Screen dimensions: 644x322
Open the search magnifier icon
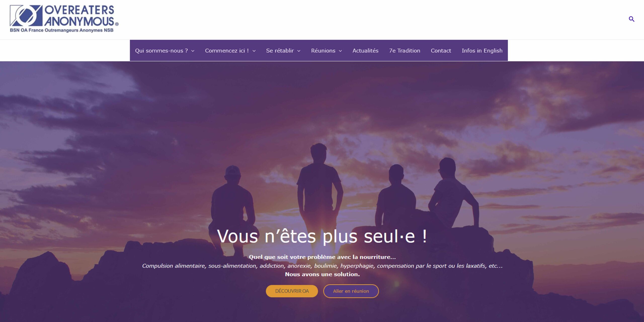coord(631,19)
